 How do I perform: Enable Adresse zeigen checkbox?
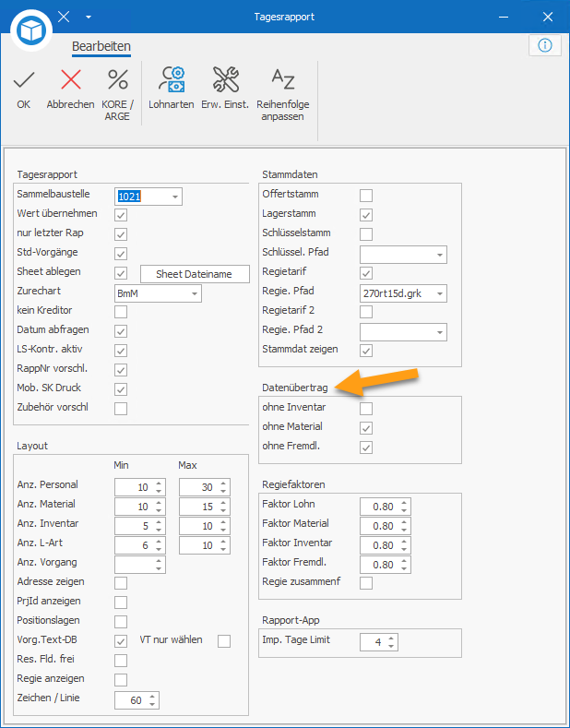[x=121, y=583]
